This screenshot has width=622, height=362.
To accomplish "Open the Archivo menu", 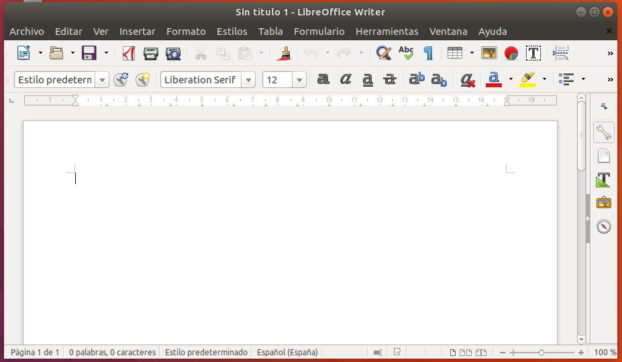I will point(27,31).
